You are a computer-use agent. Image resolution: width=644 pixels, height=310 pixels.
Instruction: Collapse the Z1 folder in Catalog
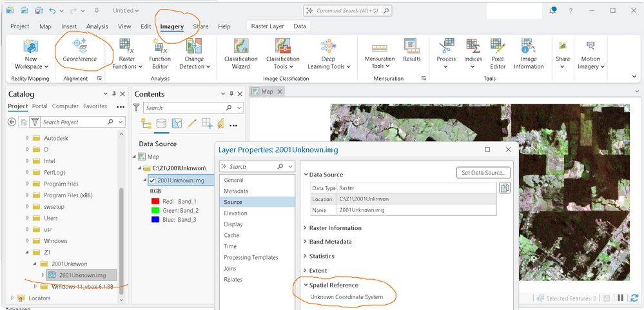tap(28, 252)
